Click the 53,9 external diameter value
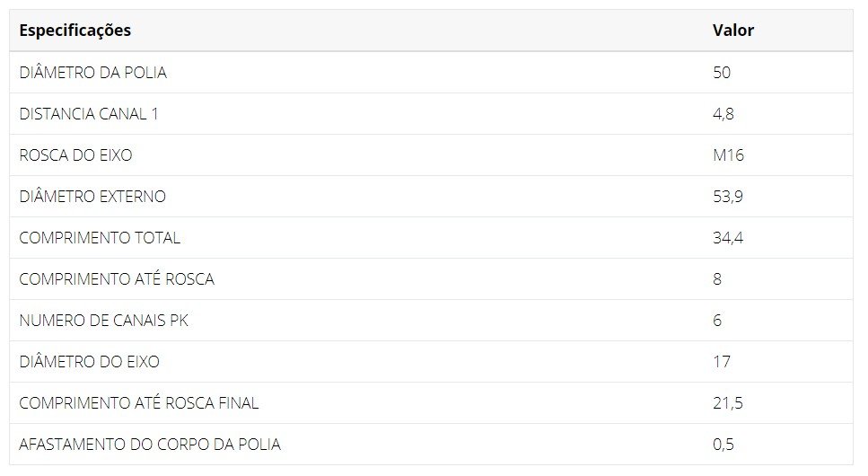The width and height of the screenshot is (868, 476). [x=728, y=197]
